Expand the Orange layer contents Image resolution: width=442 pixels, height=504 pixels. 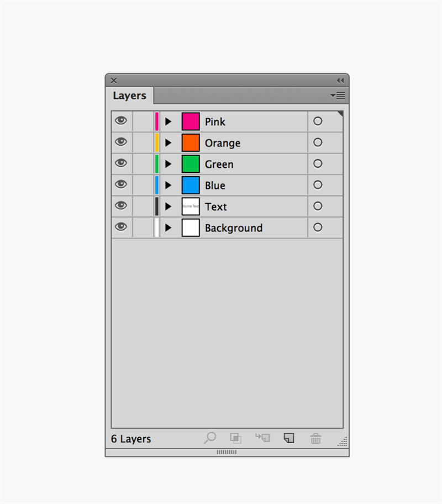(x=168, y=143)
